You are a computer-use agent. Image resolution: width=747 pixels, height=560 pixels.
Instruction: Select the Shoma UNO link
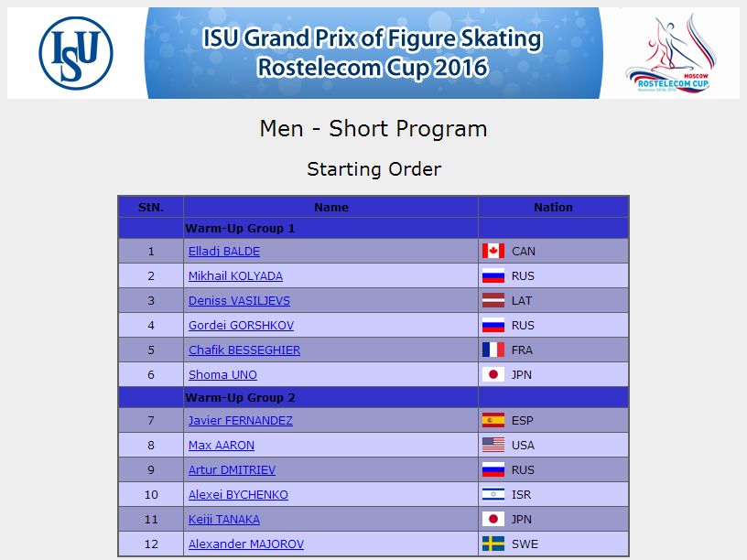(x=222, y=375)
